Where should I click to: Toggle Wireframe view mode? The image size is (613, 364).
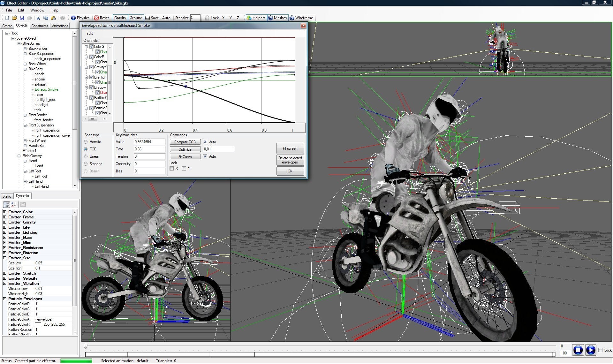coord(301,18)
